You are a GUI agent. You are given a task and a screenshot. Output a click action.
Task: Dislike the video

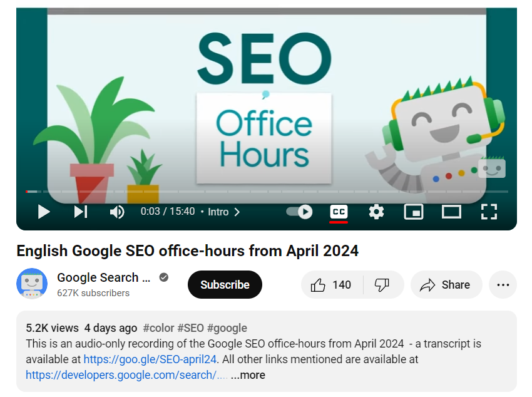pyautogui.click(x=382, y=285)
